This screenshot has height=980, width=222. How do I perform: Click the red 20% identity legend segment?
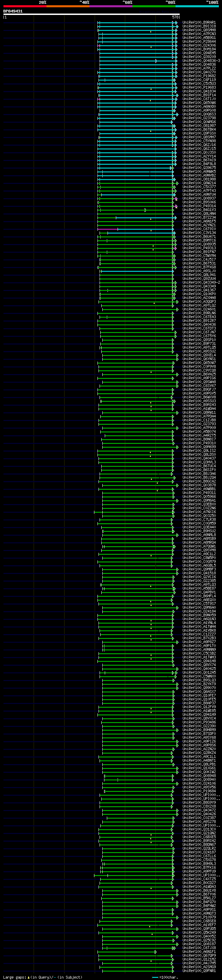coord(25,6)
